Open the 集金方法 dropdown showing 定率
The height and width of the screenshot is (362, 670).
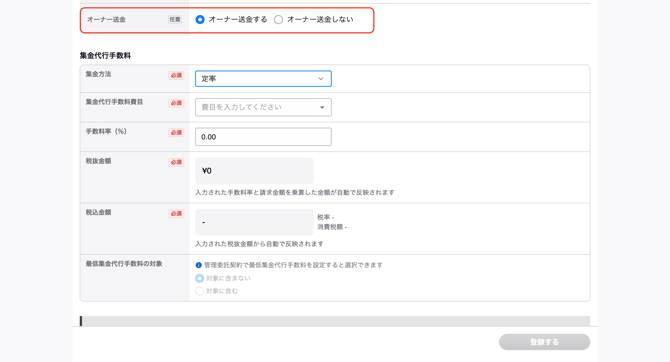click(x=263, y=79)
